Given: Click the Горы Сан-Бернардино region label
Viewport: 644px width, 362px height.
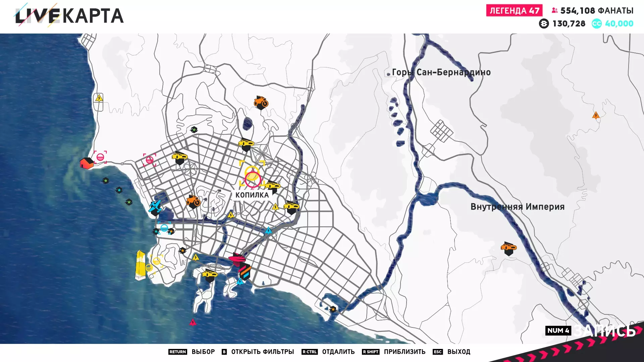Looking at the screenshot, I should click(x=441, y=72).
